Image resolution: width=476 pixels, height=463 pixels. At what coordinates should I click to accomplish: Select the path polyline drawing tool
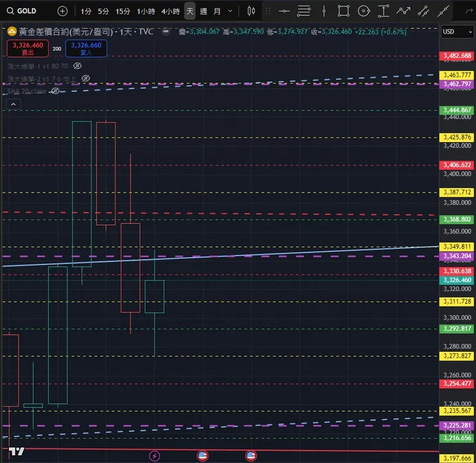click(x=403, y=11)
